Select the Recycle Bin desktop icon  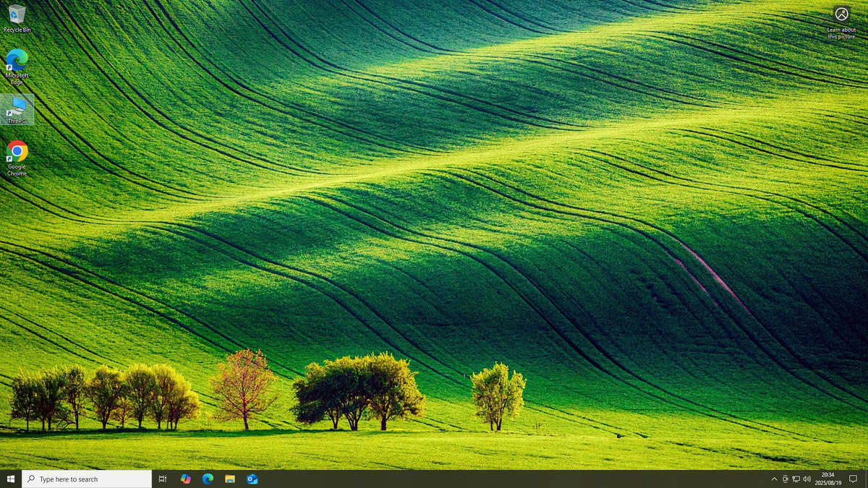17,16
